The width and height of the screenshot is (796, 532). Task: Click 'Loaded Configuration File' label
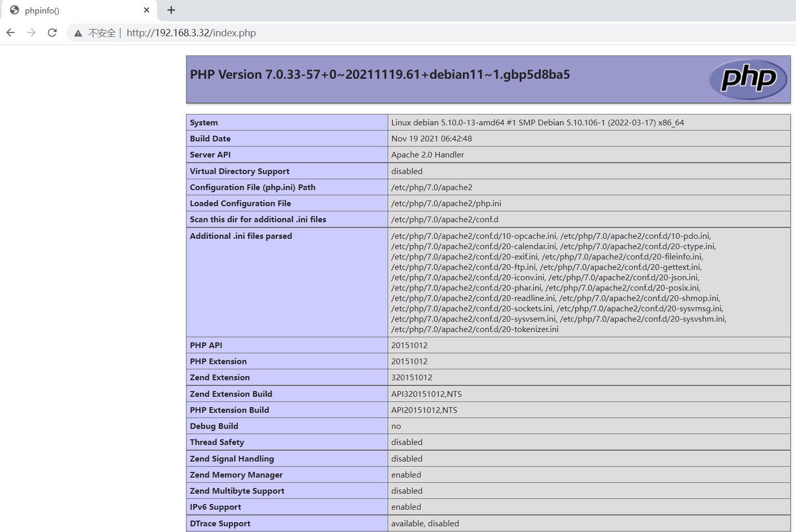point(240,204)
